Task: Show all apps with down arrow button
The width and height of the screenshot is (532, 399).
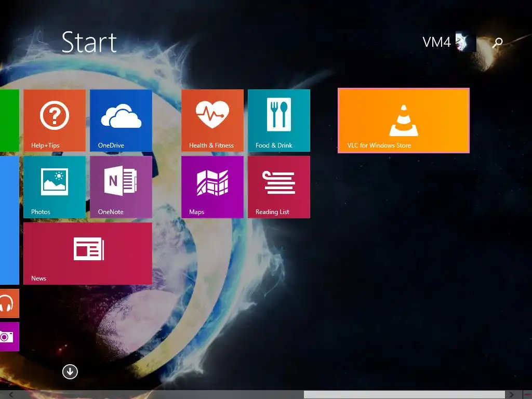Action: point(70,371)
